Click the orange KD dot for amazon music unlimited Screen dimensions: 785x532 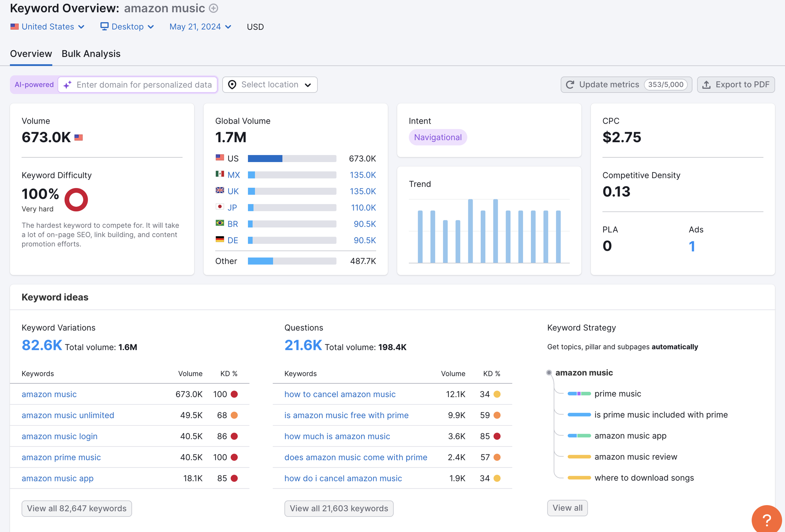point(234,415)
